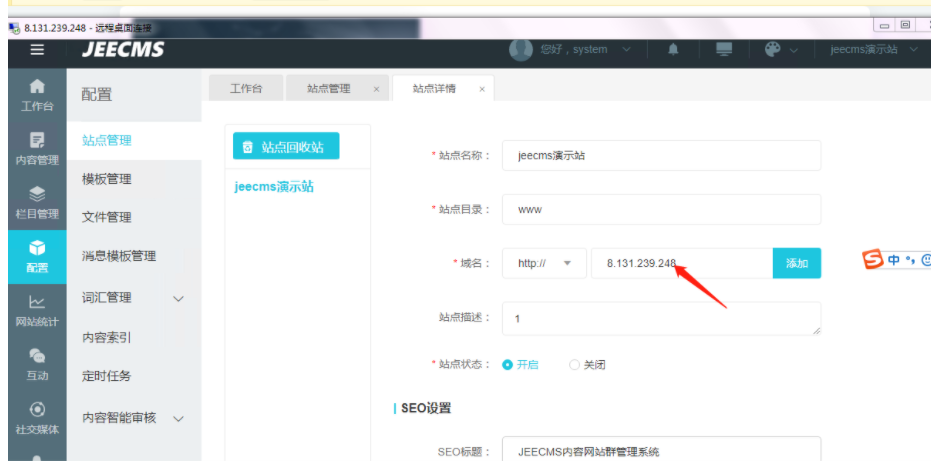Open 社交媒体 in sidebar
This screenshot has width=931, height=461.
[37, 418]
